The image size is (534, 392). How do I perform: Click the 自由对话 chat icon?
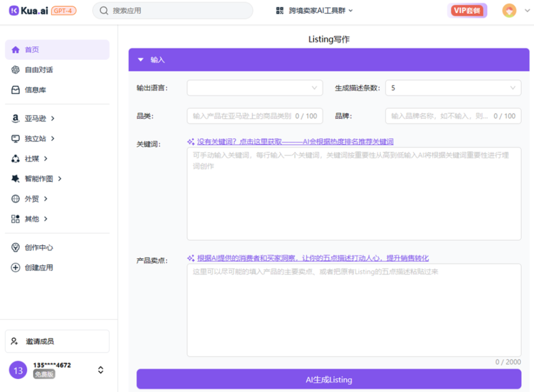[15, 70]
